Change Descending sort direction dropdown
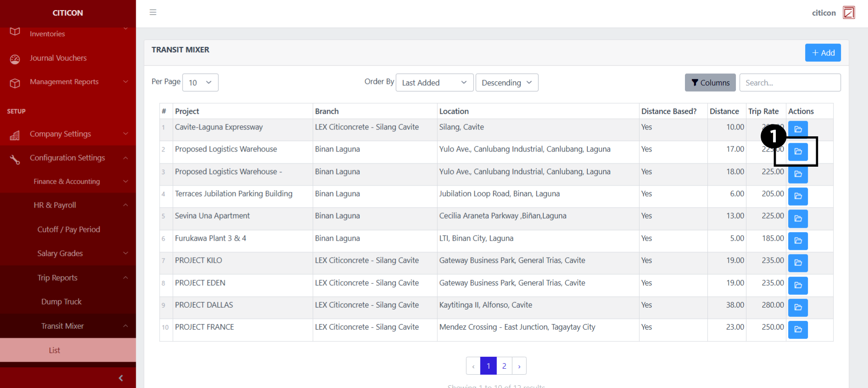Viewport: 868px width, 388px height. pos(506,83)
